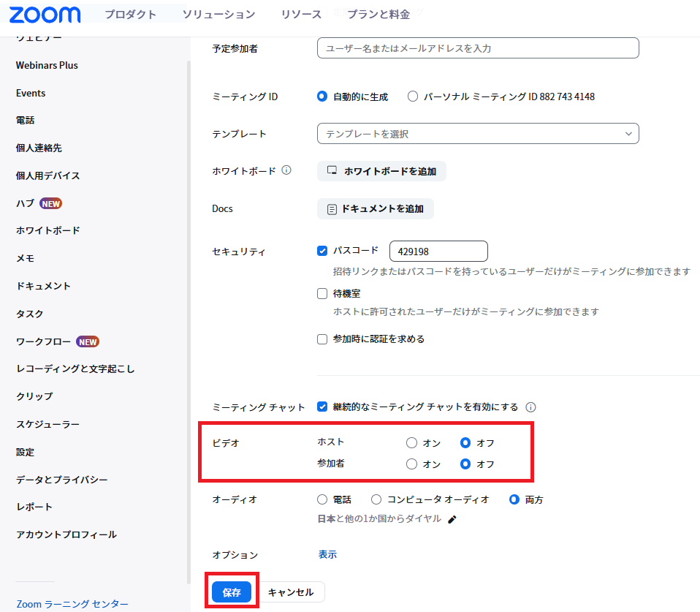
Task: Open the テンプレートを選択 dropdown
Action: coord(478,134)
